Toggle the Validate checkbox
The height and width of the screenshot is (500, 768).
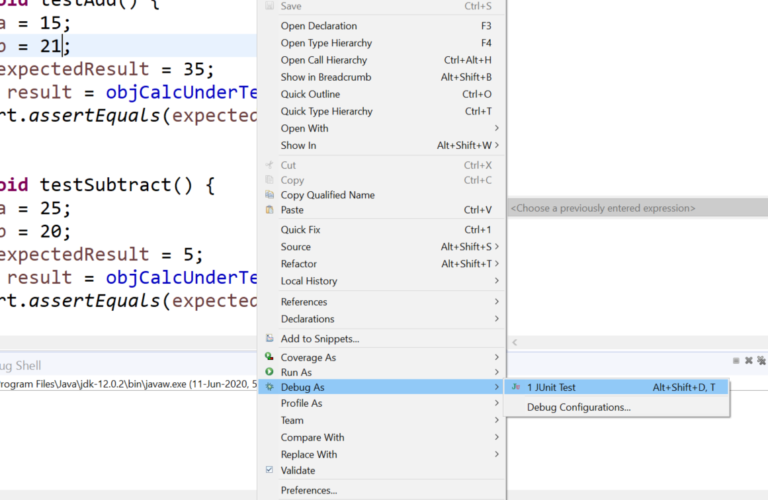click(x=269, y=470)
